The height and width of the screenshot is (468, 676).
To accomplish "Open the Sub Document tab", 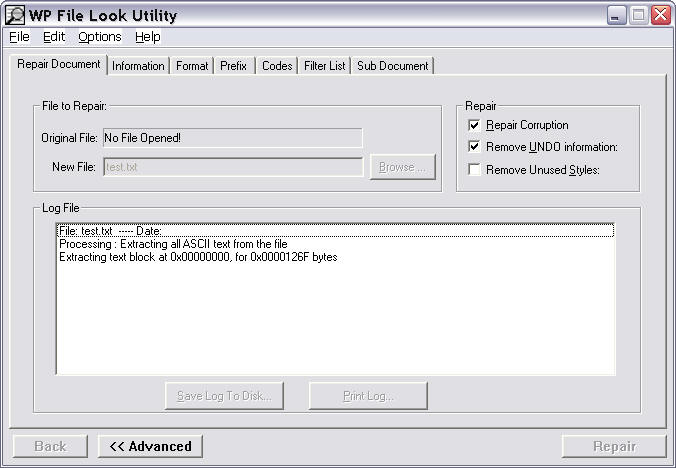I will pyautogui.click(x=392, y=66).
